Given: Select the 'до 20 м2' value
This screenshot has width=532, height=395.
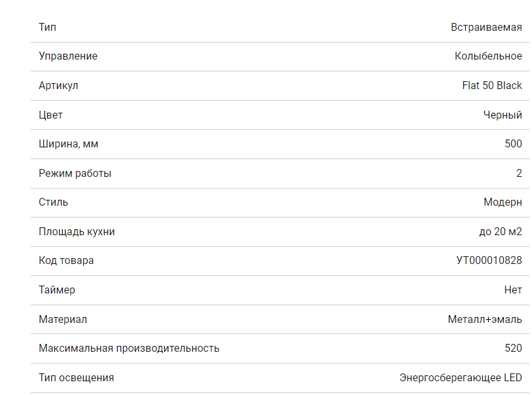Looking at the screenshot, I should pos(501,231).
